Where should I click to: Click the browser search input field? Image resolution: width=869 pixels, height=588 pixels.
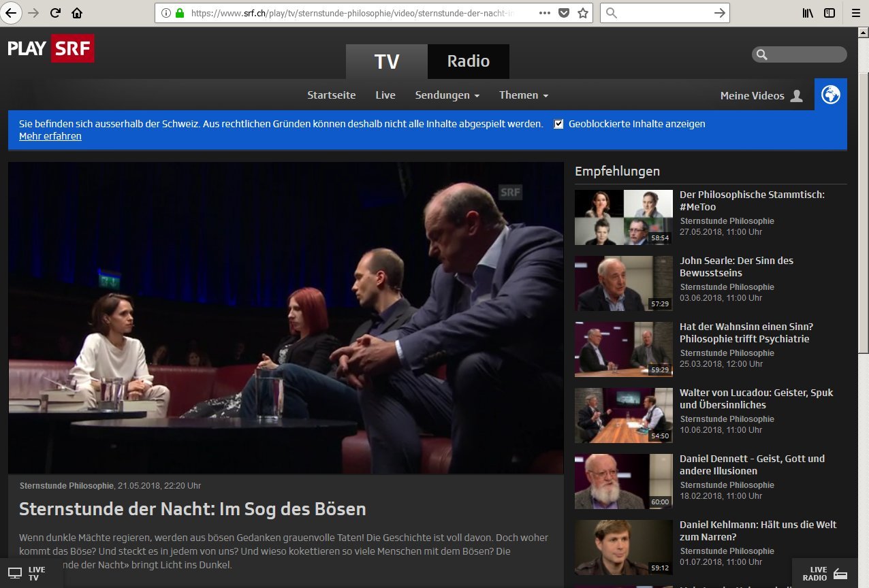tap(664, 13)
